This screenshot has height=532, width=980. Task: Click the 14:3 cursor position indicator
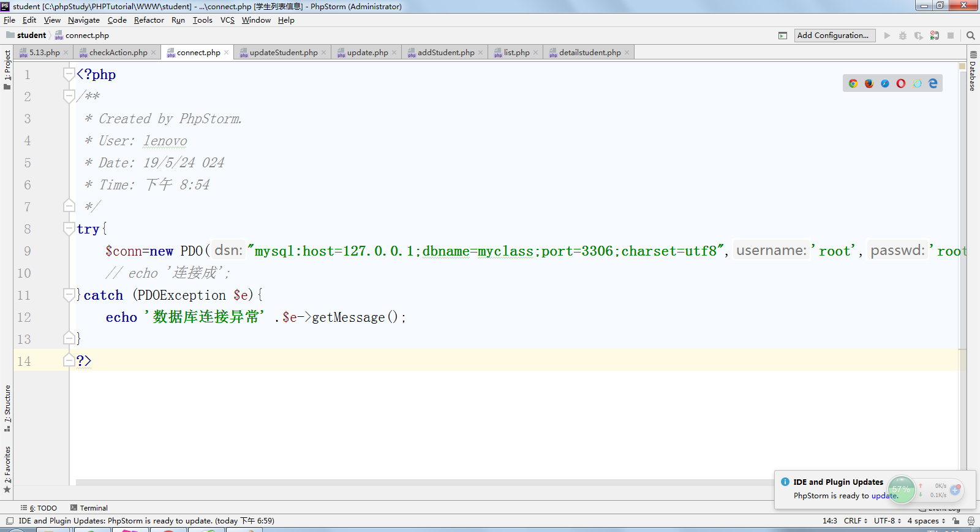tap(830, 521)
